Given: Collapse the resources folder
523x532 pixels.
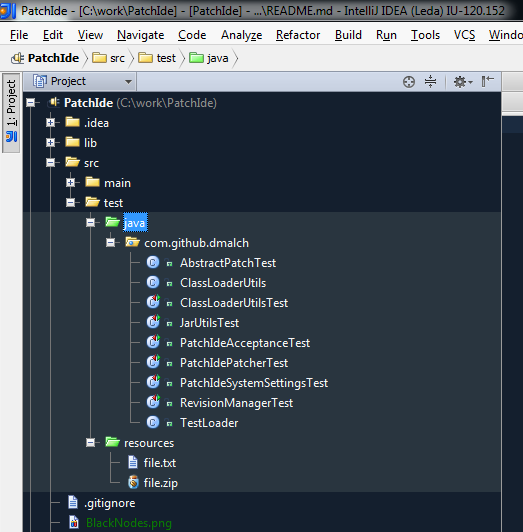Looking at the screenshot, I should [x=91, y=443].
